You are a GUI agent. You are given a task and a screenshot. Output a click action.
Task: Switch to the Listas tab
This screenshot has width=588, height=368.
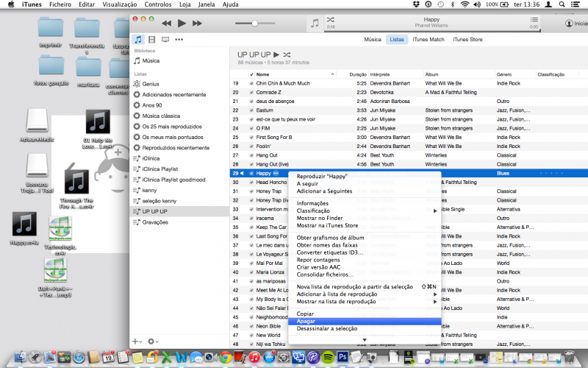click(397, 40)
